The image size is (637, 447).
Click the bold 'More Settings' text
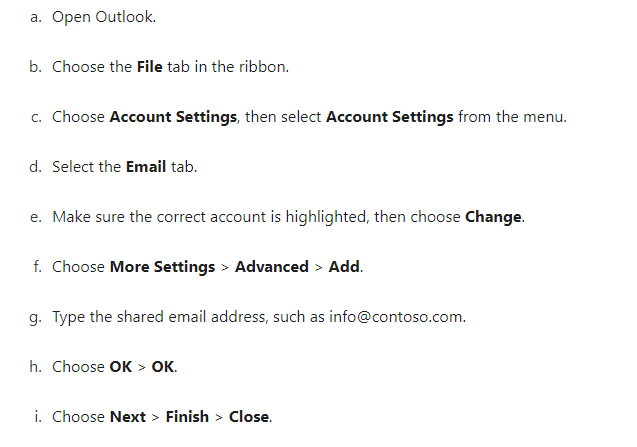tap(162, 267)
